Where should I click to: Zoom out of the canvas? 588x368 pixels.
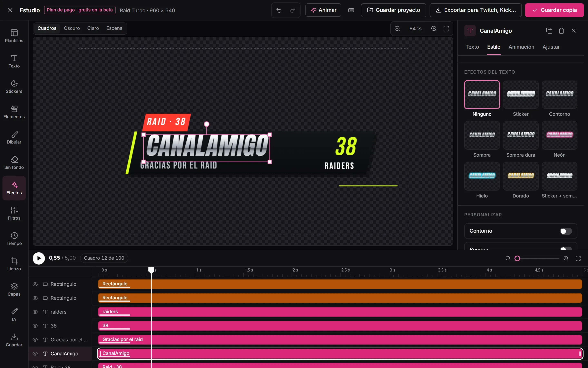[x=397, y=29]
